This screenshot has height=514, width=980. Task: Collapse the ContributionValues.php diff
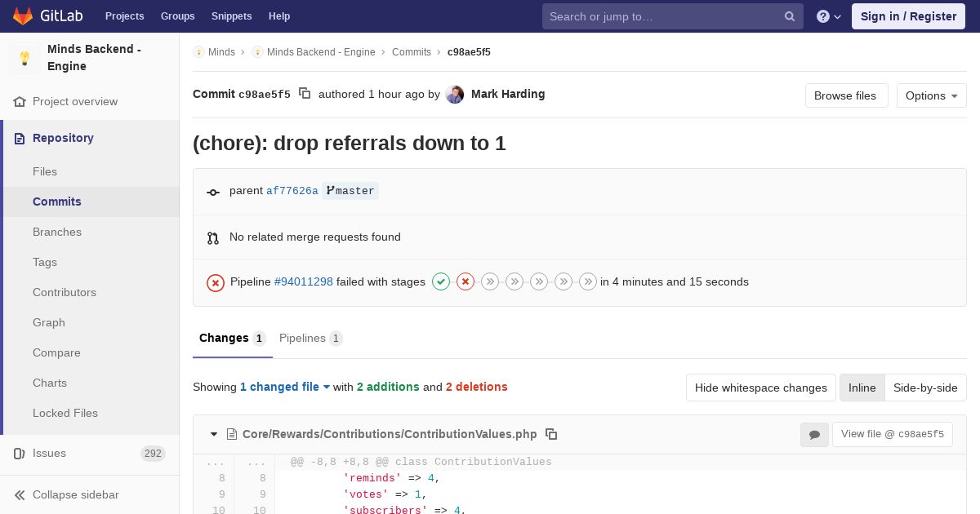pyautogui.click(x=214, y=434)
